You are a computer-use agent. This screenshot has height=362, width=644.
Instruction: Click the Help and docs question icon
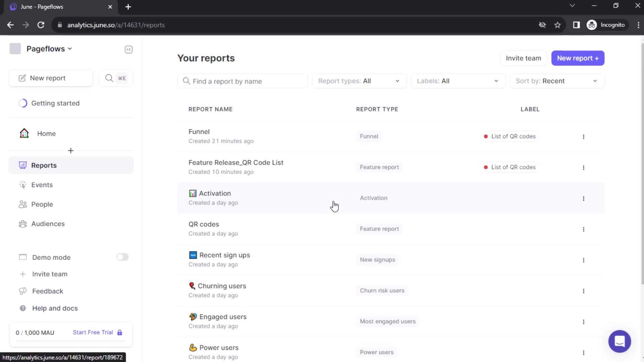tap(22, 308)
